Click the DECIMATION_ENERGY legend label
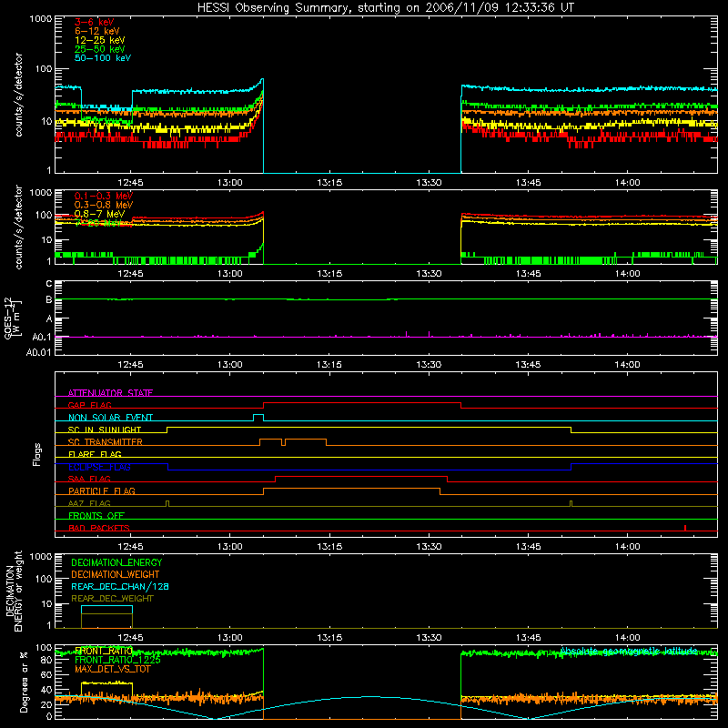This screenshot has height=728, width=728. click(116, 562)
